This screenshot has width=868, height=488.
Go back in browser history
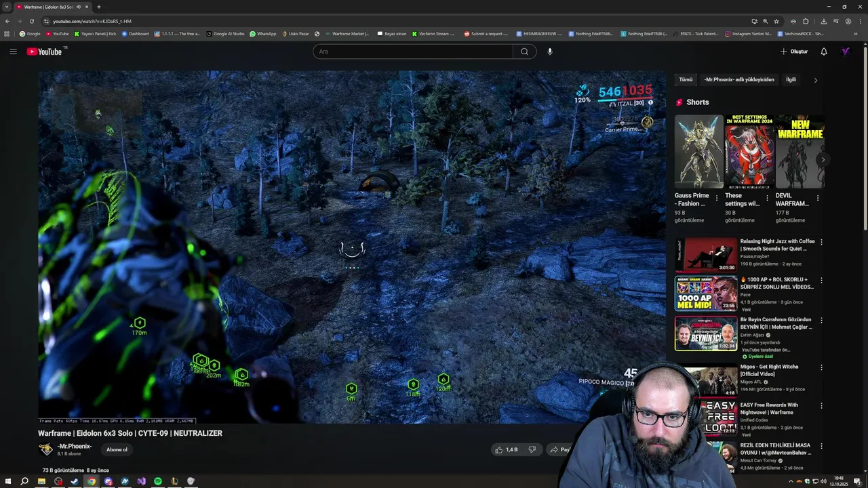7,21
